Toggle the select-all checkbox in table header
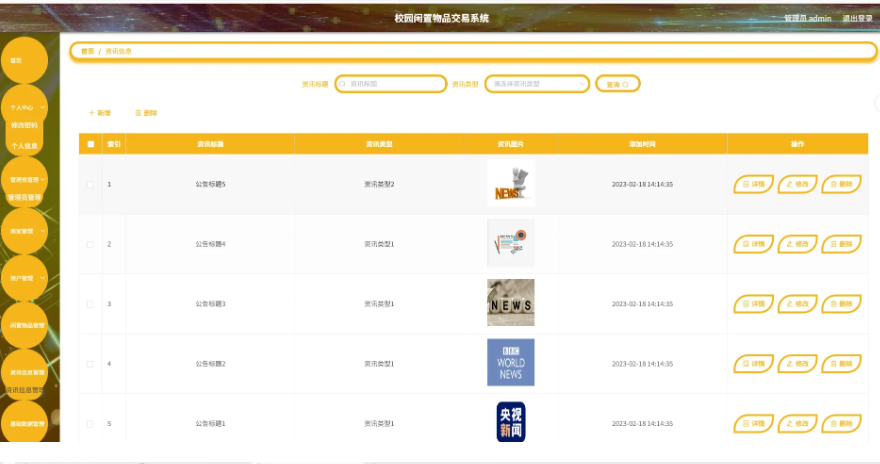 (x=91, y=144)
